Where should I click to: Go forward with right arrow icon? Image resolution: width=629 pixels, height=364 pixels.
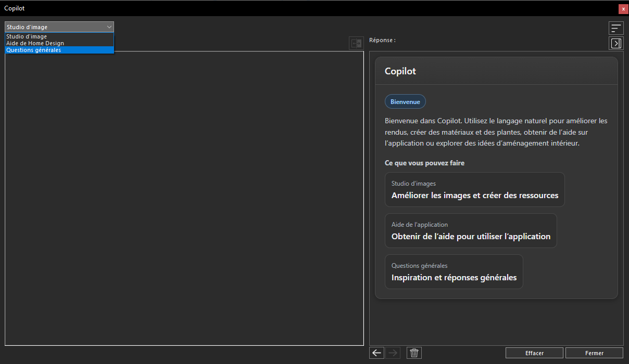[393, 353]
